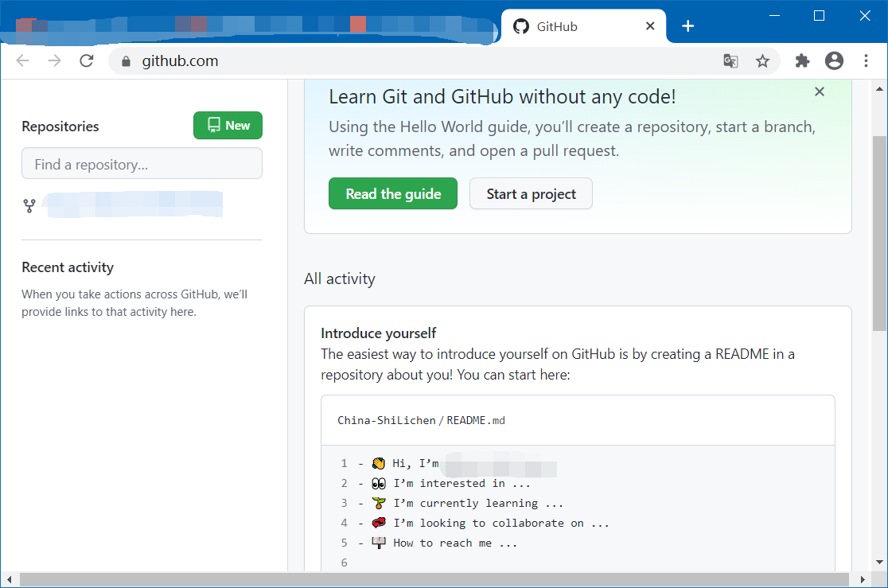Image resolution: width=888 pixels, height=588 pixels.
Task: Create a New repository
Action: pyautogui.click(x=228, y=125)
